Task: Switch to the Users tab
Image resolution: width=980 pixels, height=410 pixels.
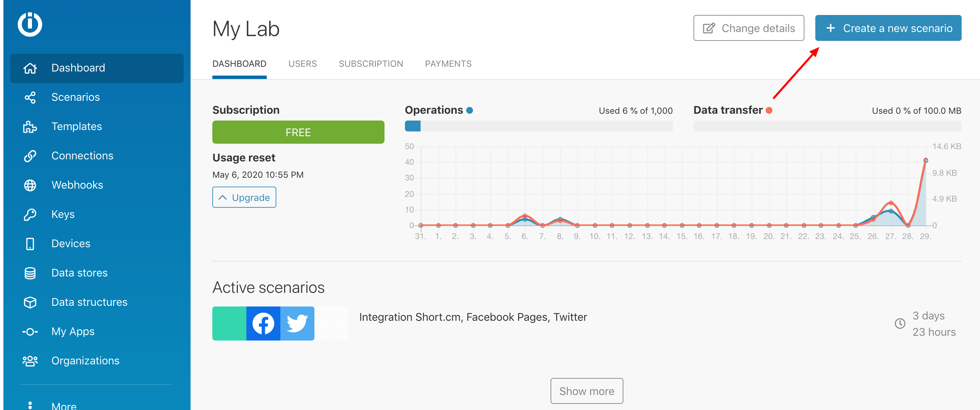Action: [303, 64]
